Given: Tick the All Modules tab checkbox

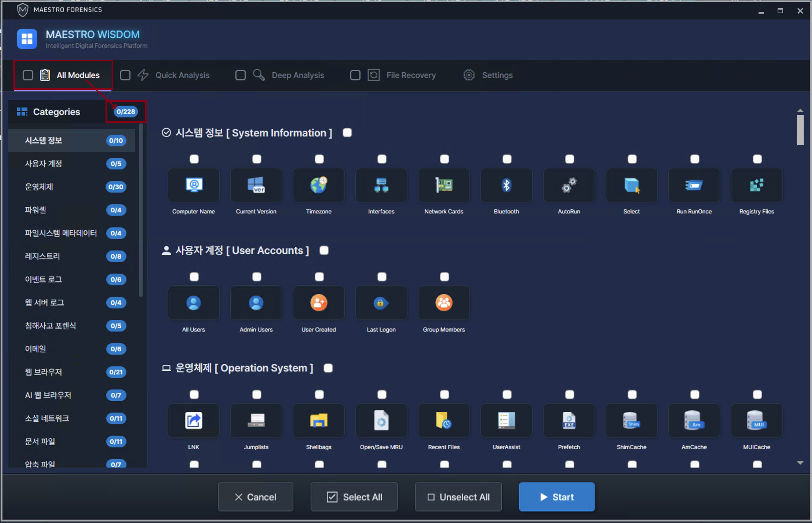Looking at the screenshot, I should (x=28, y=75).
